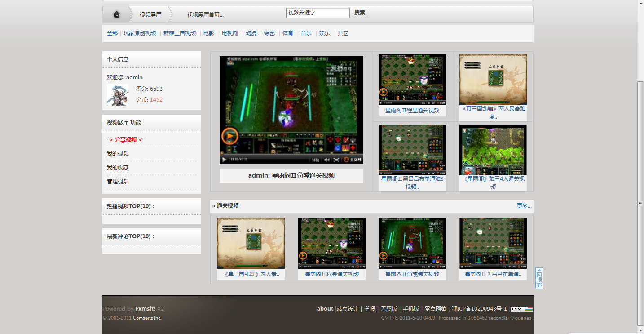Click the 分享视频 sidebar link
This screenshot has height=334, width=644.
pyautogui.click(x=126, y=140)
